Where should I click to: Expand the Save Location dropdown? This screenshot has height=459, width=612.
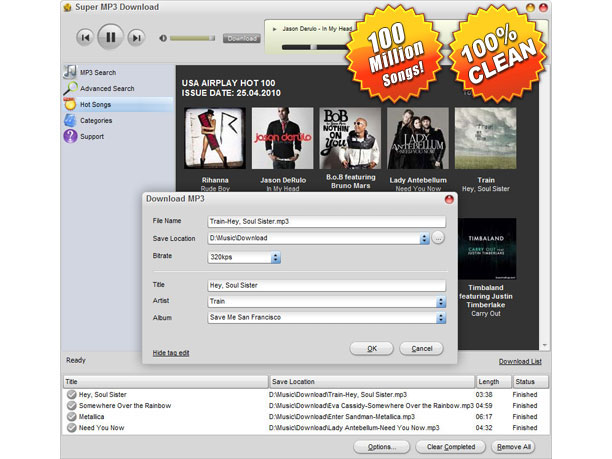pyautogui.click(x=425, y=239)
